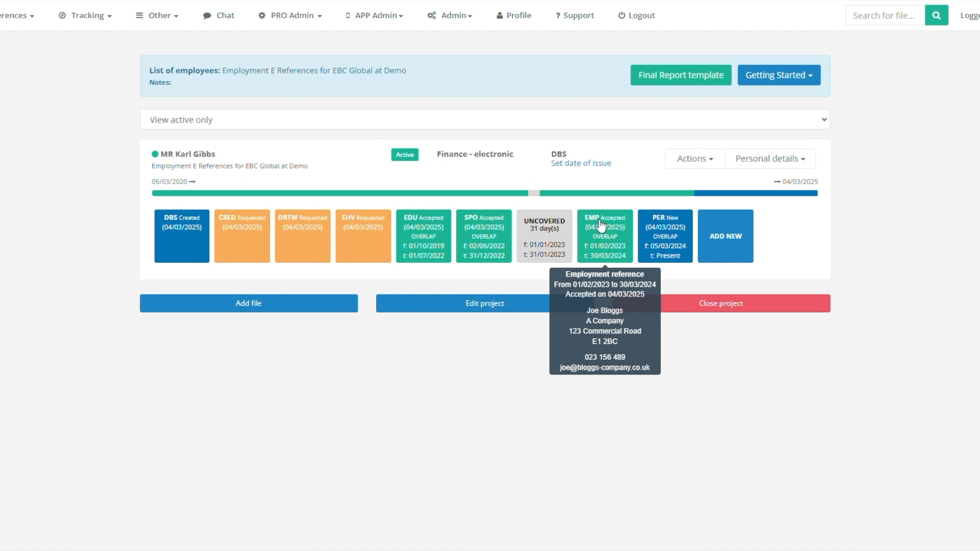
Task: Open the Tracking menu
Action: click(85, 15)
